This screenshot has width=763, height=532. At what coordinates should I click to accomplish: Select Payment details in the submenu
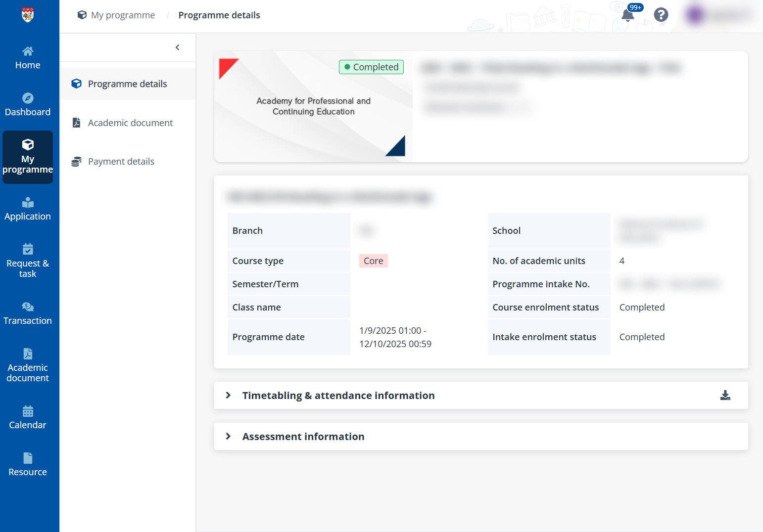[x=121, y=162]
